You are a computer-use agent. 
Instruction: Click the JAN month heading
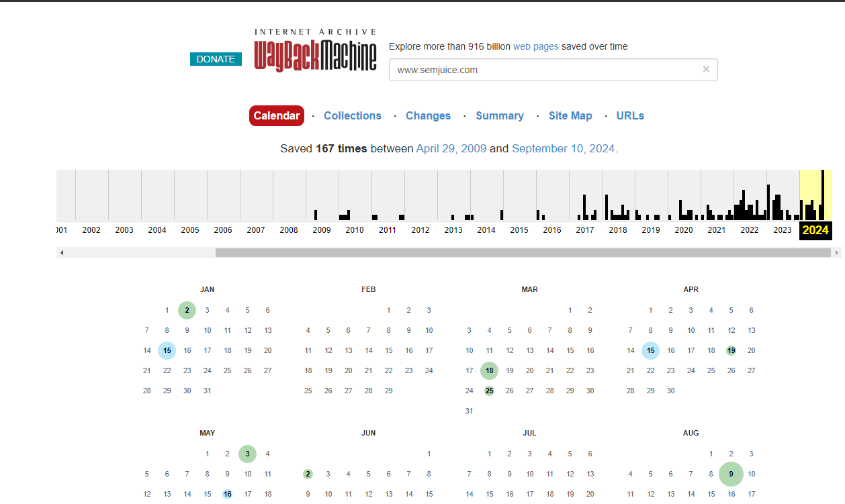(x=208, y=289)
